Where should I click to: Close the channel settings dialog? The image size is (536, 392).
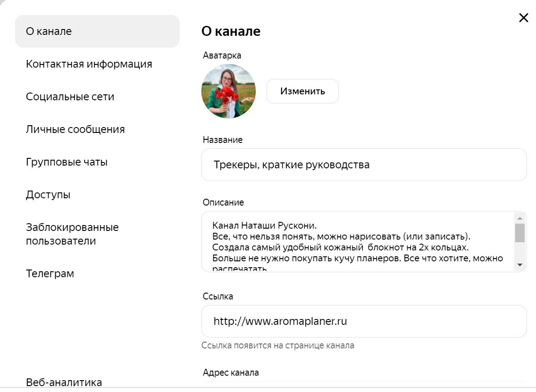pyautogui.click(x=524, y=17)
